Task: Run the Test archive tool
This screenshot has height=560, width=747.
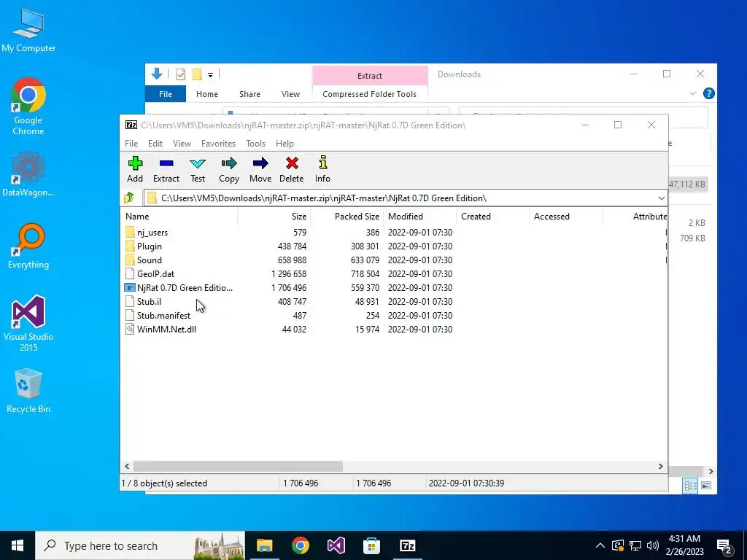Action: click(x=198, y=169)
